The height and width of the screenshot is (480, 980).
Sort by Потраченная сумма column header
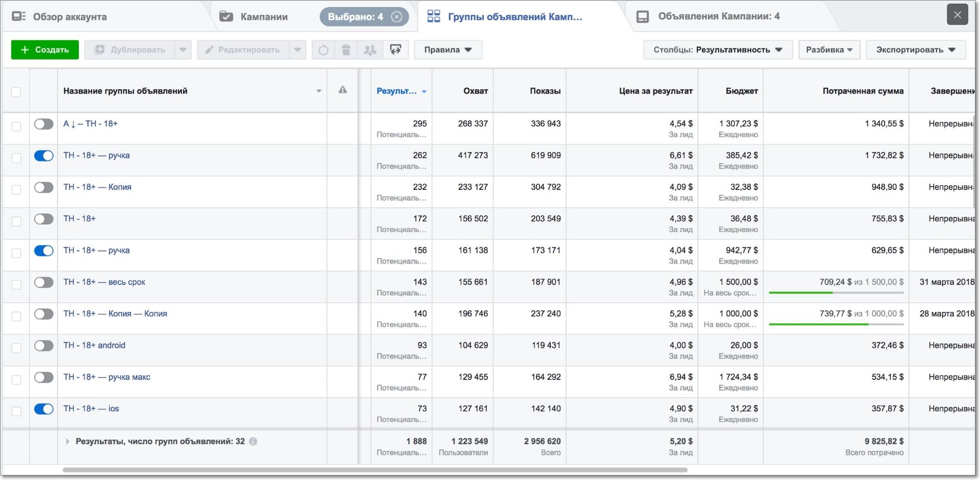863,91
